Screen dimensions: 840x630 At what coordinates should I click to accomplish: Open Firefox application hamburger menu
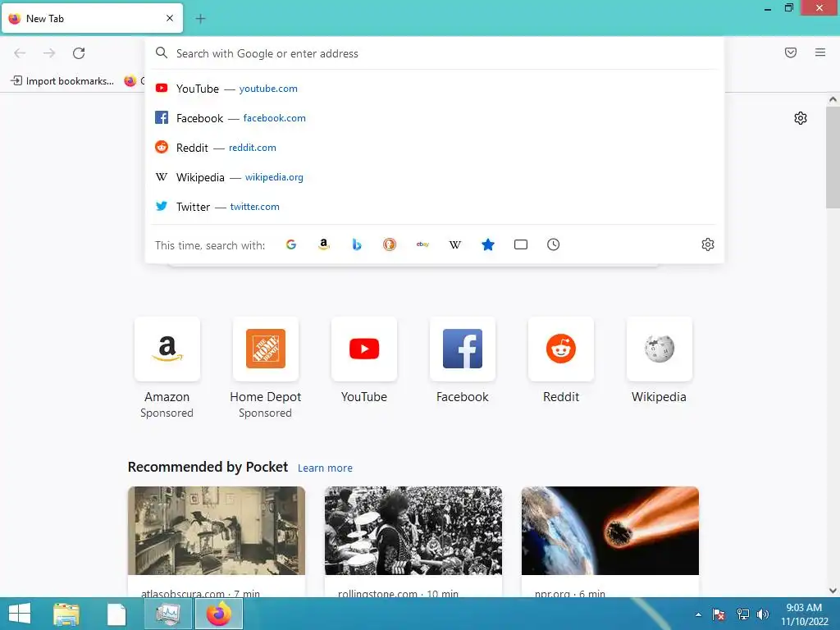(x=820, y=52)
